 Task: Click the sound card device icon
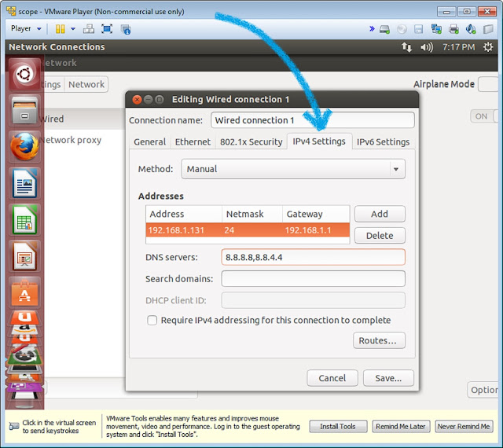coord(471,29)
